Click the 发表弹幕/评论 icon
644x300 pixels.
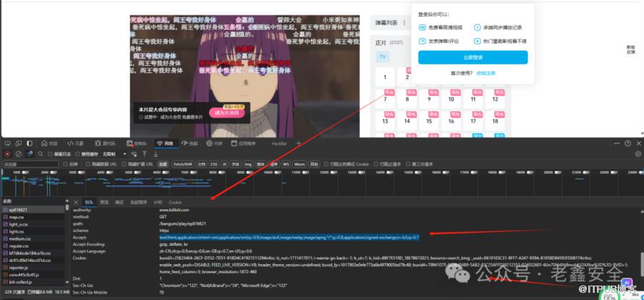pyautogui.click(x=422, y=41)
